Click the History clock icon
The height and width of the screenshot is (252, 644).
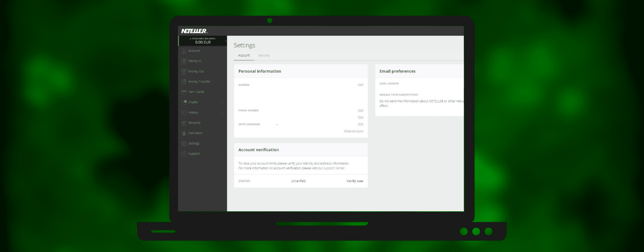click(x=184, y=112)
